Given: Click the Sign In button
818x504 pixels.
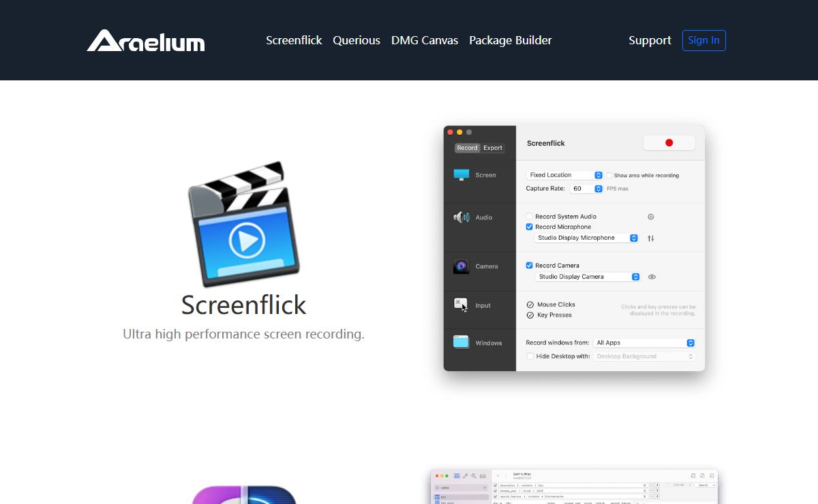Looking at the screenshot, I should click(x=704, y=40).
